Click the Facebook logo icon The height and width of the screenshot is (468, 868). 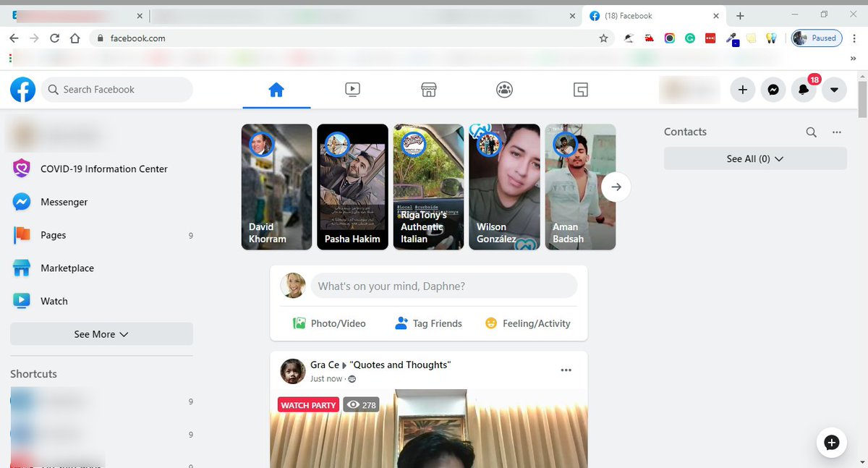[x=23, y=90]
